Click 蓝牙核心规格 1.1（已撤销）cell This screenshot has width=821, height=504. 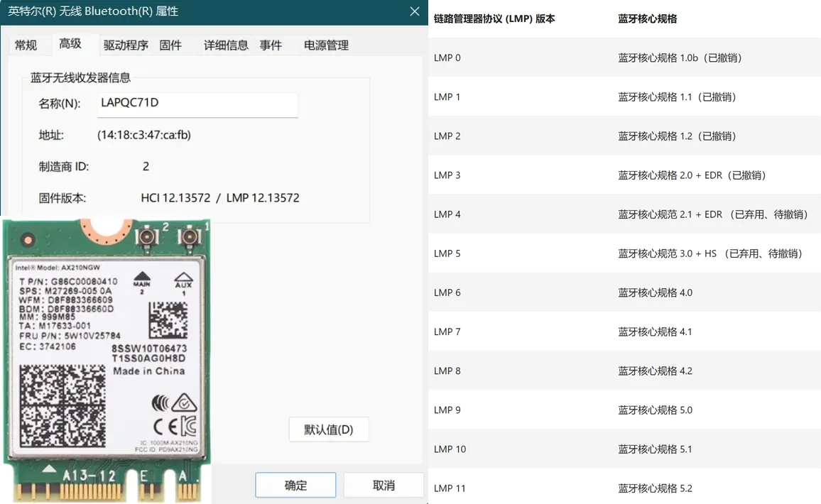pos(677,97)
